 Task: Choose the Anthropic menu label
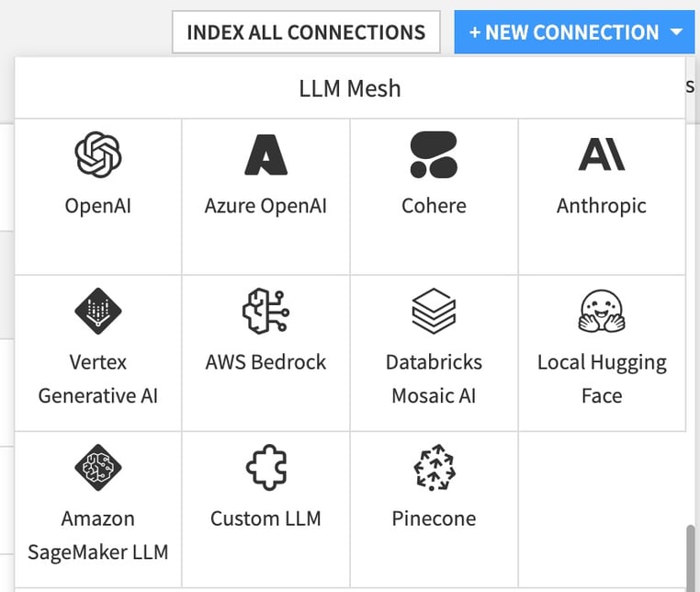click(x=602, y=205)
